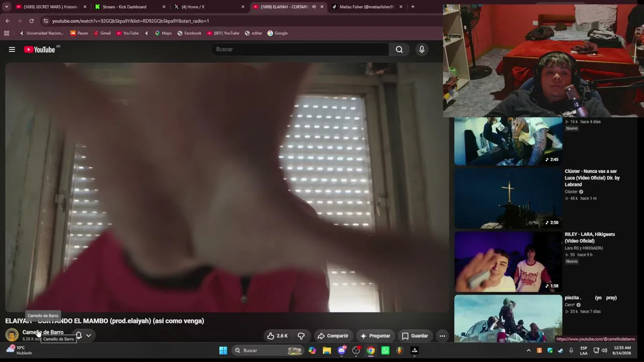Open the Clúster - Nunca vas a ser Luca title

[592, 178]
